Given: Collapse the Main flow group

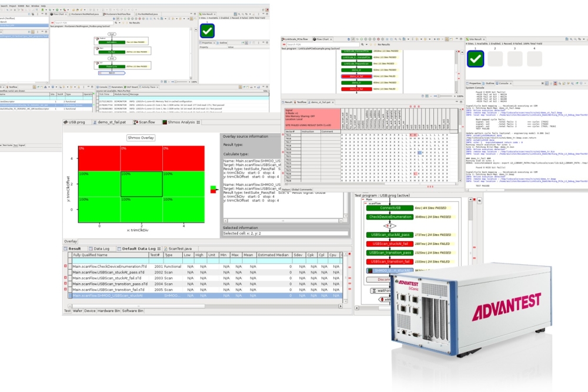Looking at the screenshot, I should coord(363,200).
